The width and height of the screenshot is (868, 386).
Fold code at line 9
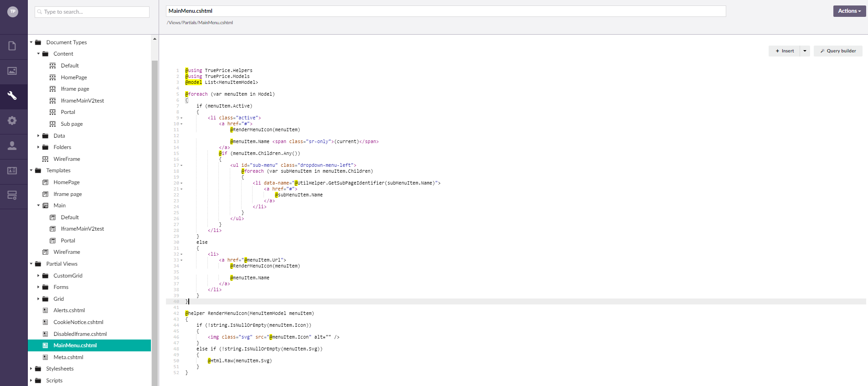click(181, 118)
